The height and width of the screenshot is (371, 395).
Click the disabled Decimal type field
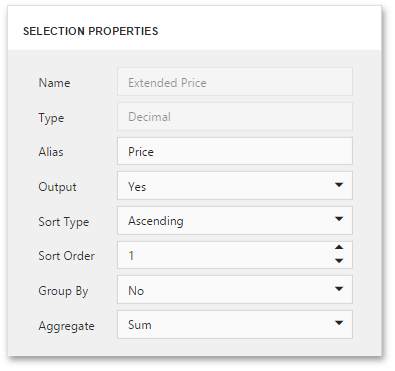[x=235, y=117]
